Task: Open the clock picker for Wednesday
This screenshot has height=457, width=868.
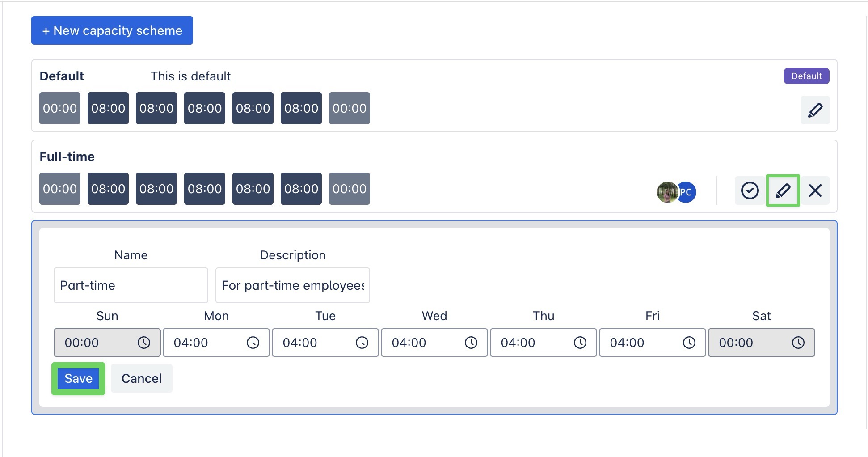Action: coord(471,343)
